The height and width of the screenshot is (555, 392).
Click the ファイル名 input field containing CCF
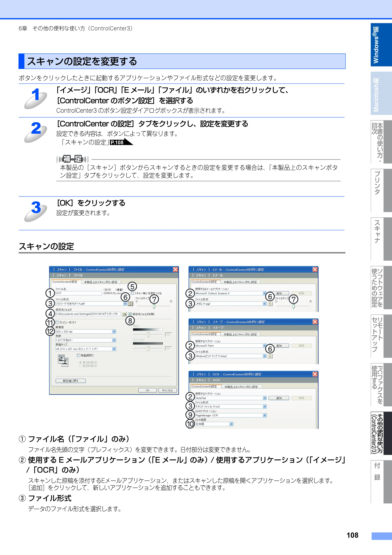79,293
